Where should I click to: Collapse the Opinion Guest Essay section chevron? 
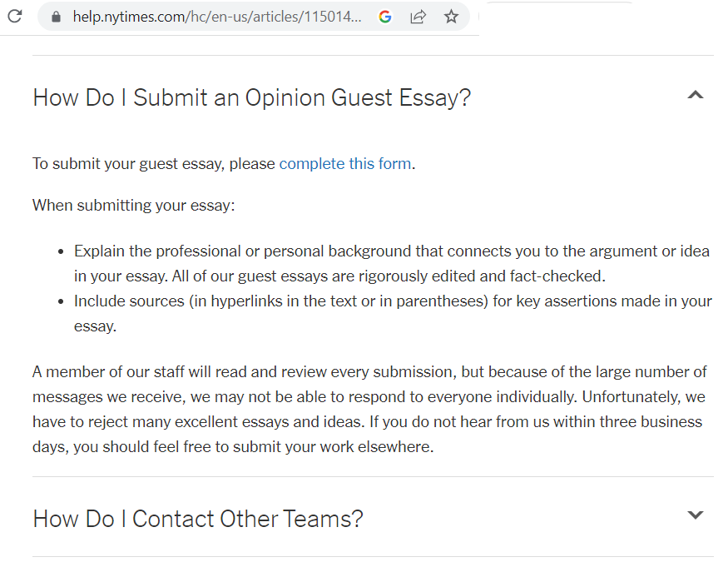[695, 95]
